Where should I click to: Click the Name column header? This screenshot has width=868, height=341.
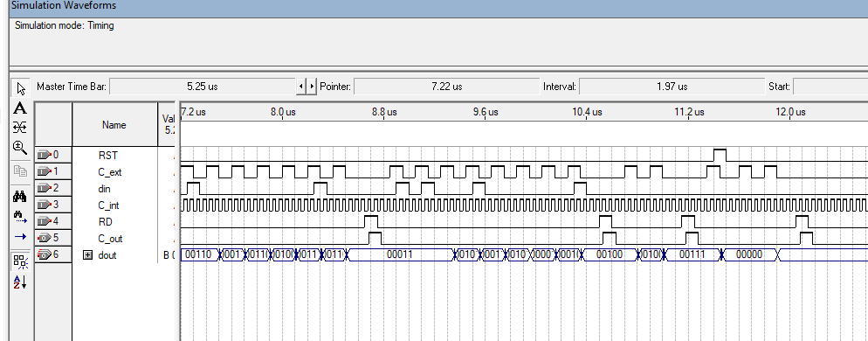pyautogui.click(x=114, y=125)
